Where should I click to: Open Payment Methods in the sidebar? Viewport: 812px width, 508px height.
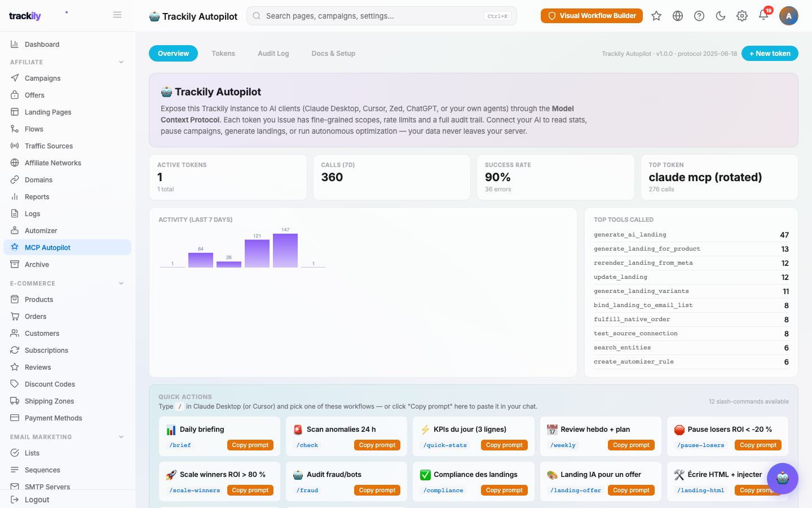tap(67, 418)
